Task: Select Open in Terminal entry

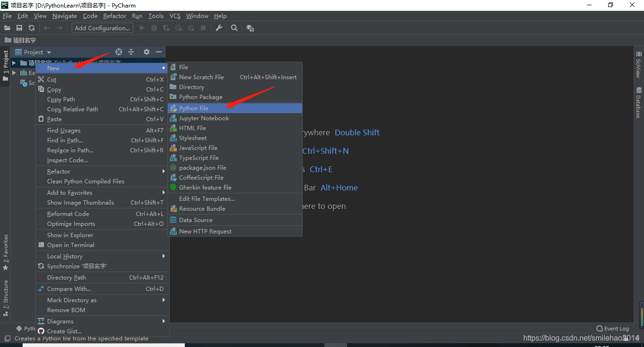Action: [x=102, y=245]
